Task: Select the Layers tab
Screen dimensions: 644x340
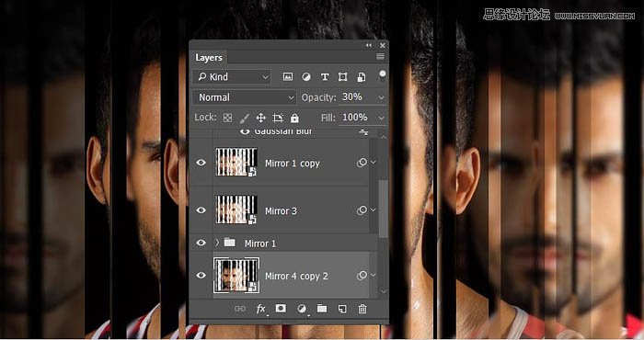Action: coord(209,57)
